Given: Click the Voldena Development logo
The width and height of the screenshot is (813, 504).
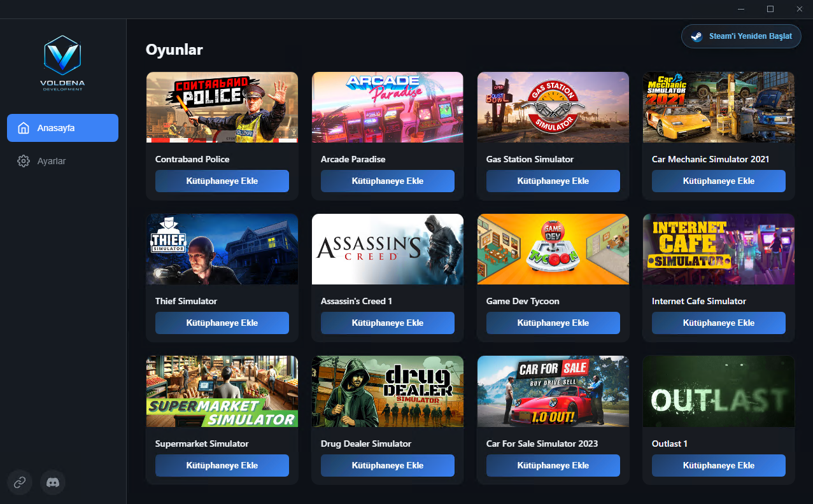Looking at the screenshot, I should (62, 64).
